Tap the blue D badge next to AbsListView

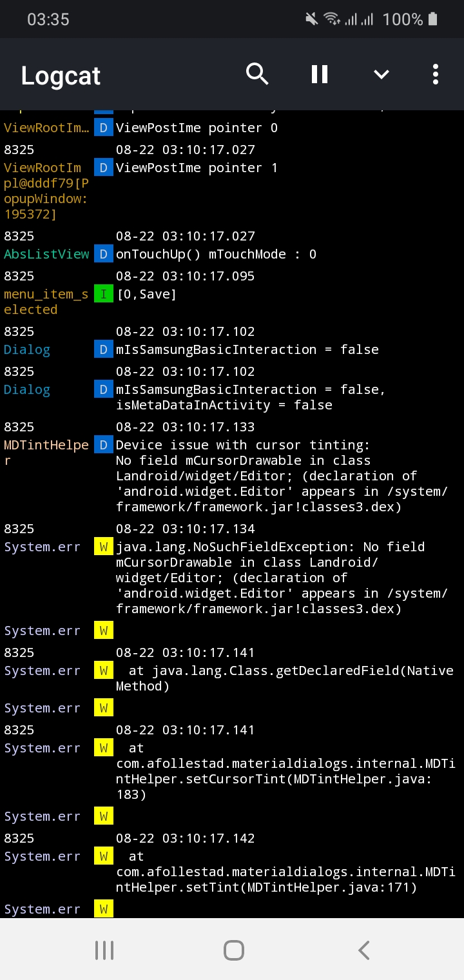click(x=104, y=254)
